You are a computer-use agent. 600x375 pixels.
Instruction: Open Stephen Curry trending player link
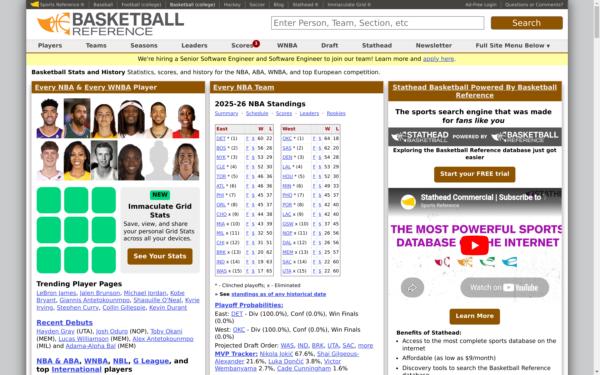(78, 308)
